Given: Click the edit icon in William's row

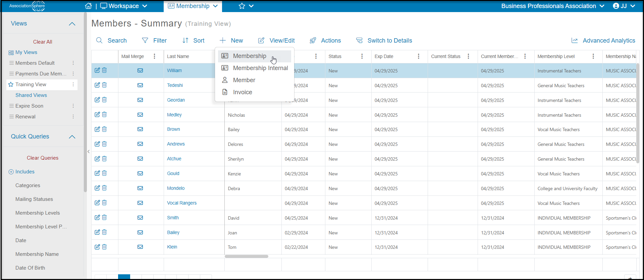Looking at the screenshot, I should click(x=97, y=70).
